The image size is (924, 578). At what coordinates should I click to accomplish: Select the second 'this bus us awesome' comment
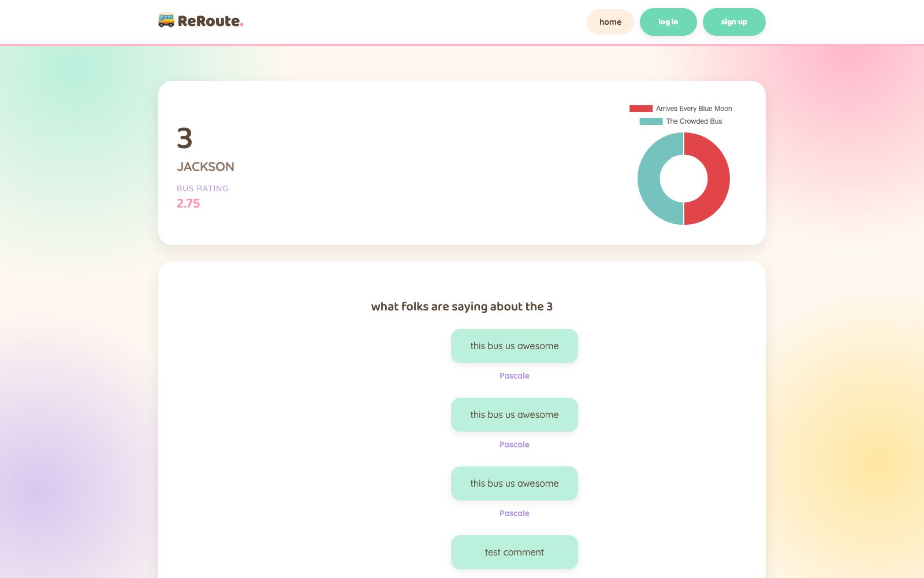(515, 414)
